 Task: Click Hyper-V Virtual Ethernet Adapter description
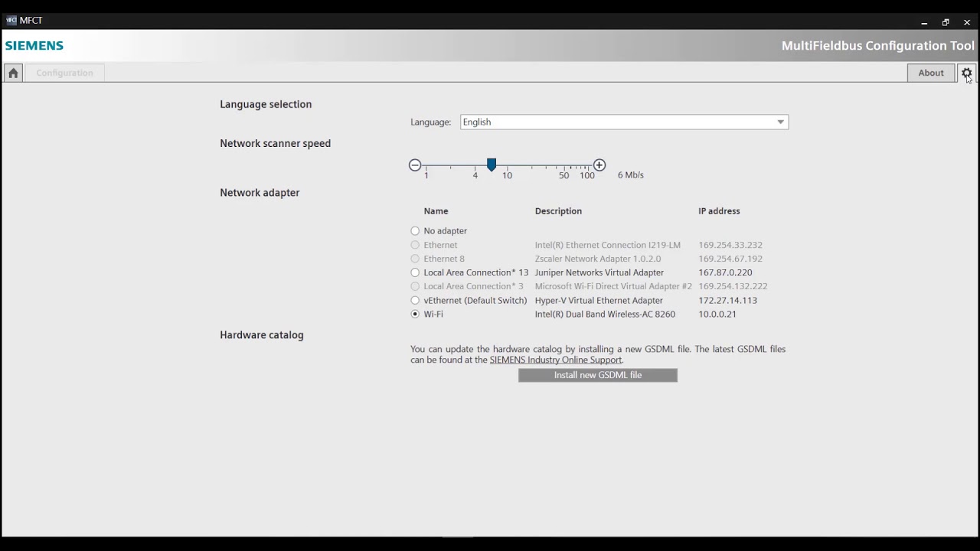(599, 301)
